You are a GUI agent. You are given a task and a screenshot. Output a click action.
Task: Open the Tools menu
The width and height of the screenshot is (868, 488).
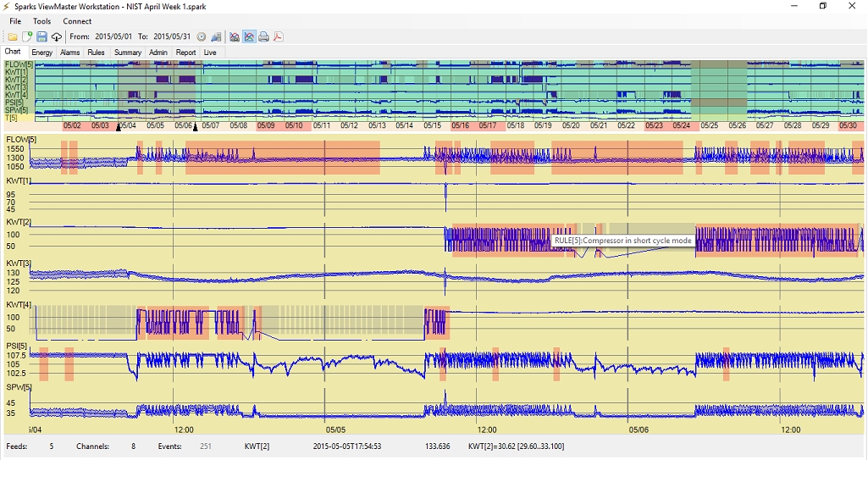[41, 21]
